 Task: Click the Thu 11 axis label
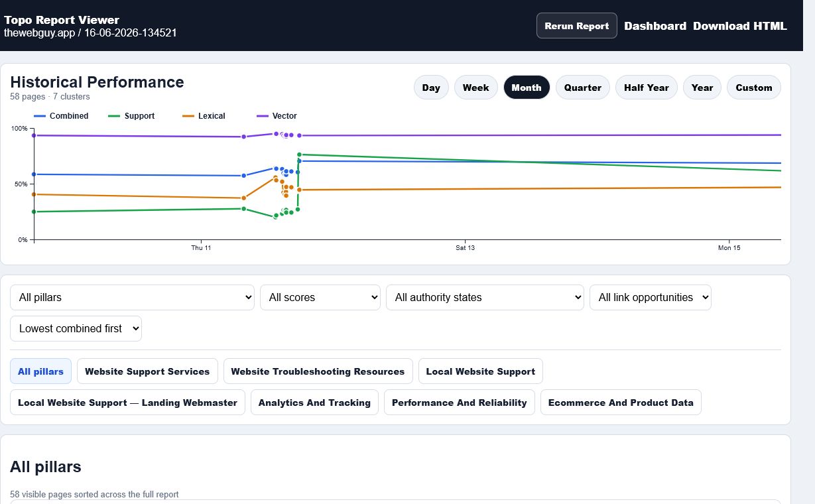point(201,248)
